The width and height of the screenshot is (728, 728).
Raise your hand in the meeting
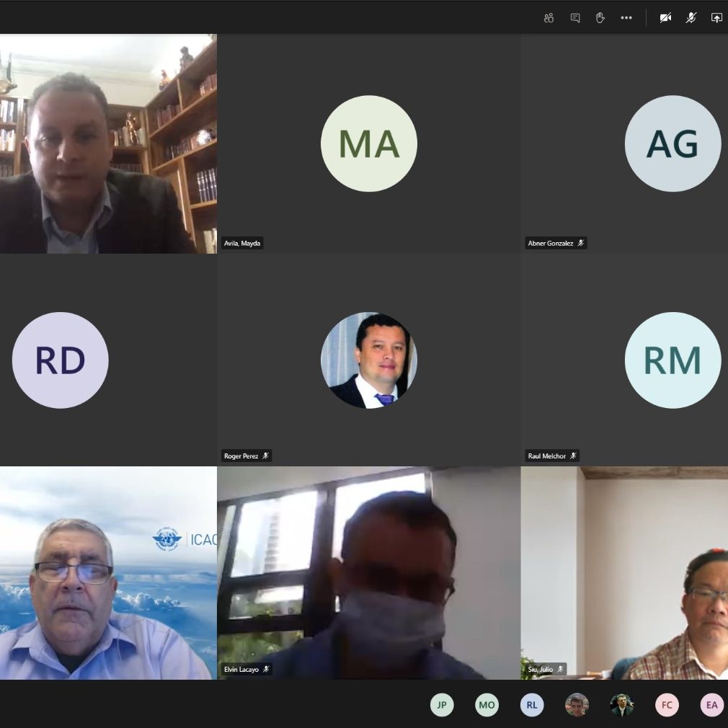click(600, 18)
